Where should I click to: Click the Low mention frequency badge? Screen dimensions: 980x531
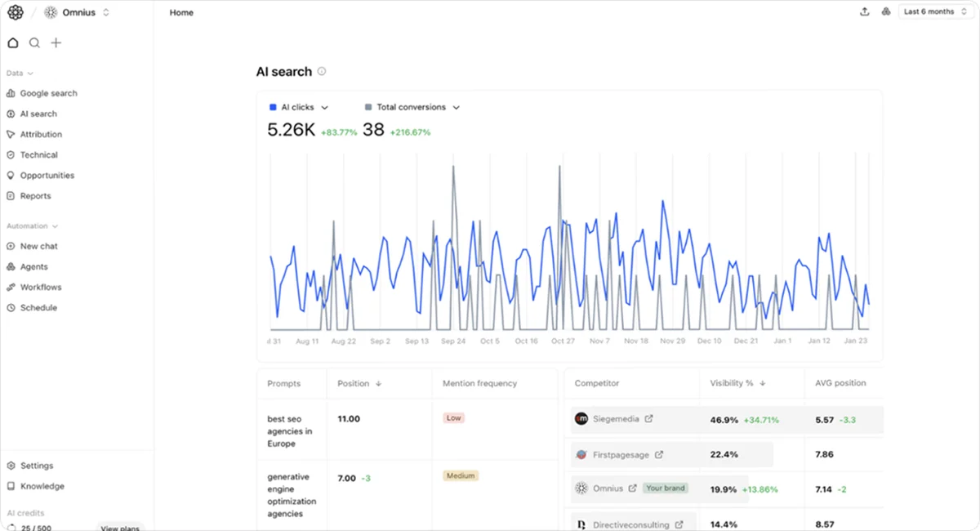click(454, 417)
